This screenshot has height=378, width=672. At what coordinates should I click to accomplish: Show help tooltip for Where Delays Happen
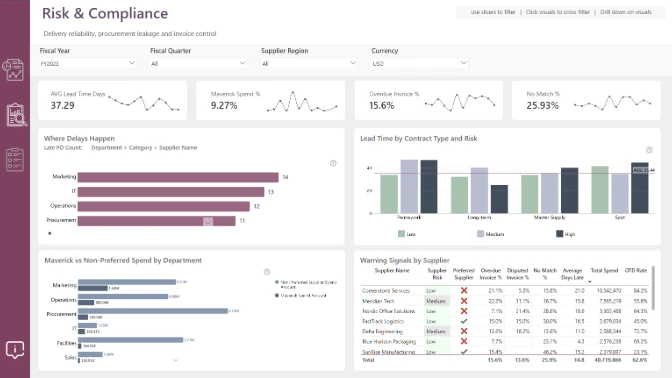tap(333, 163)
